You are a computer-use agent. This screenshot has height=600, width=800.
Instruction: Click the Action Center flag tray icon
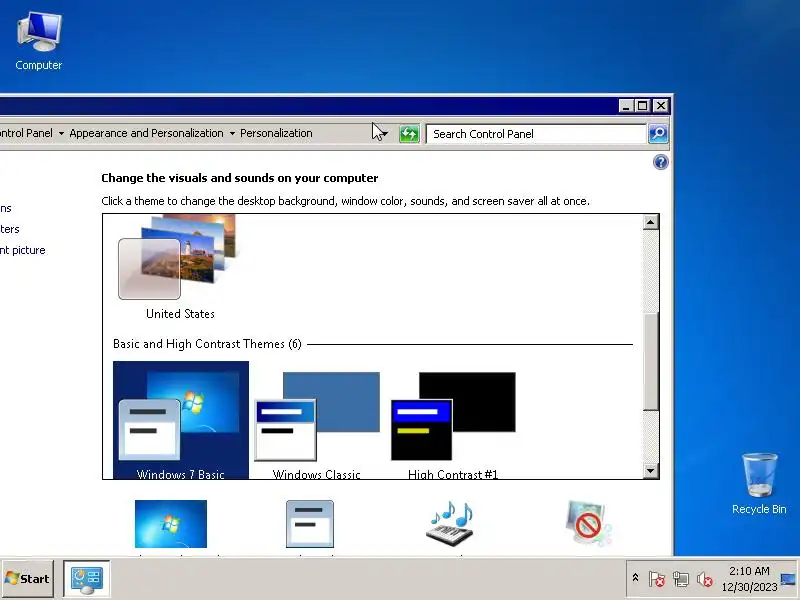657,579
